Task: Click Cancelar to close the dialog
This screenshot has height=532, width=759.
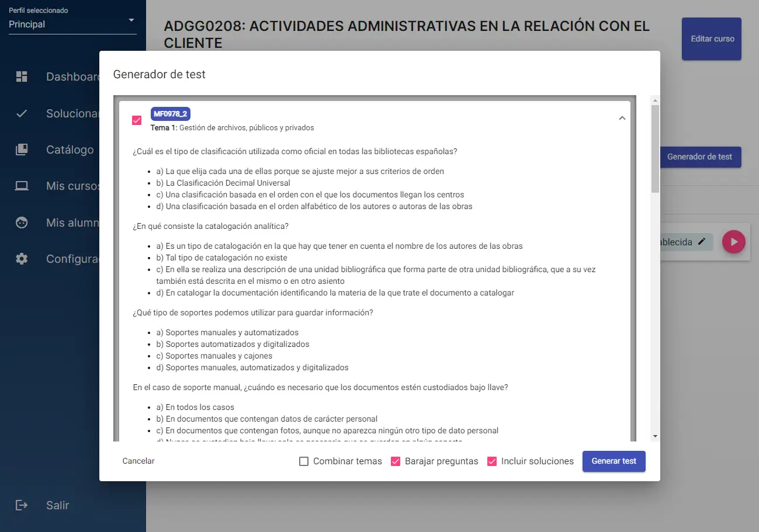Action: pyautogui.click(x=138, y=461)
